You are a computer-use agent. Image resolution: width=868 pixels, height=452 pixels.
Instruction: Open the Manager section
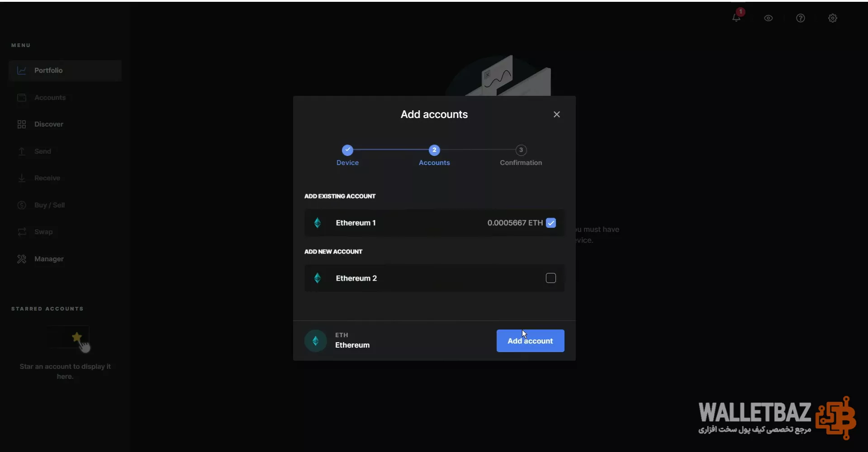click(65, 259)
